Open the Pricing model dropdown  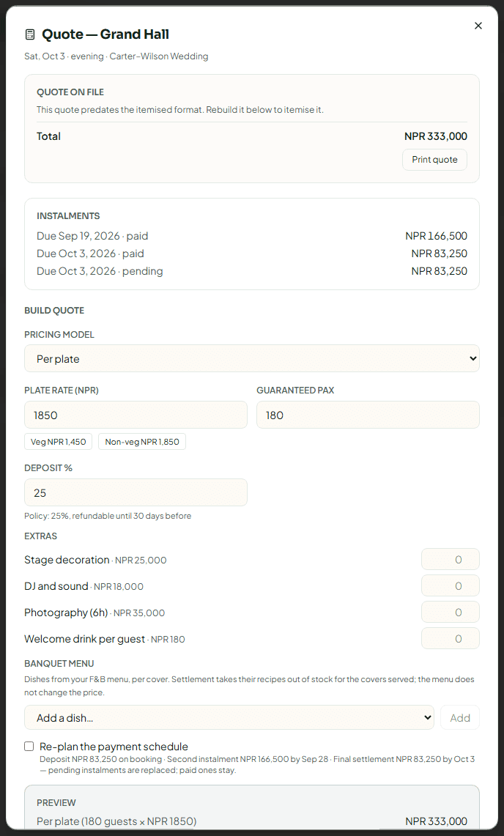pos(252,358)
